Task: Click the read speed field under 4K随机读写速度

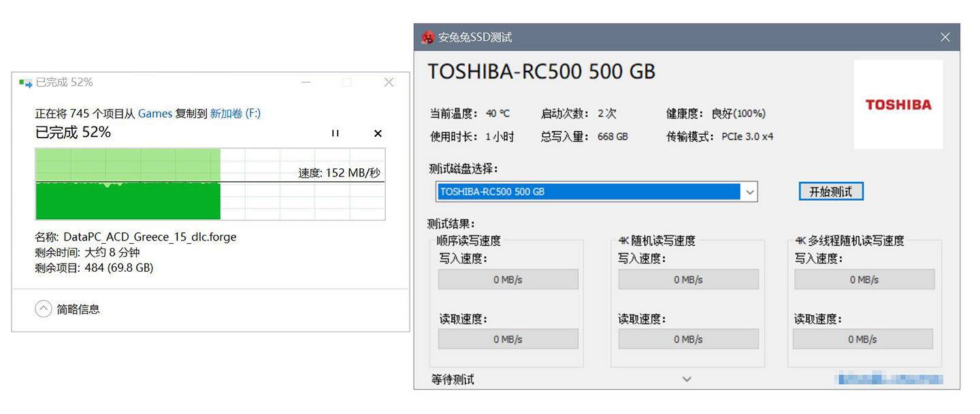Action: click(688, 338)
